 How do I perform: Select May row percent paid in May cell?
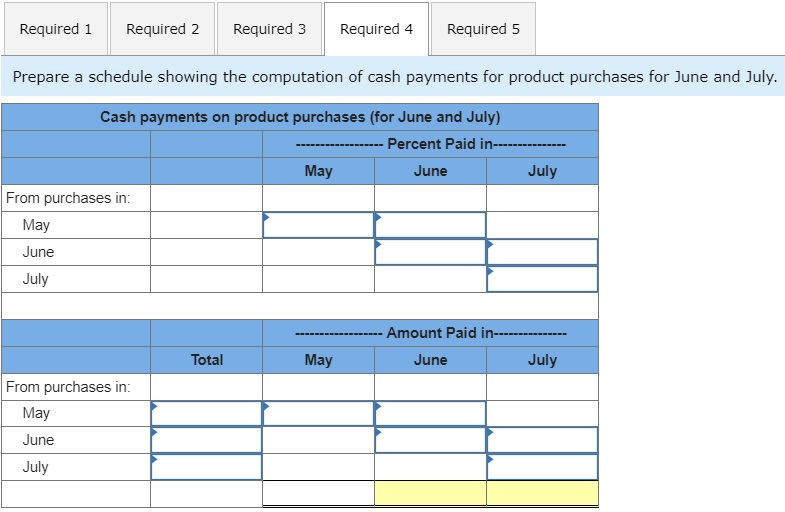pyautogui.click(x=318, y=225)
